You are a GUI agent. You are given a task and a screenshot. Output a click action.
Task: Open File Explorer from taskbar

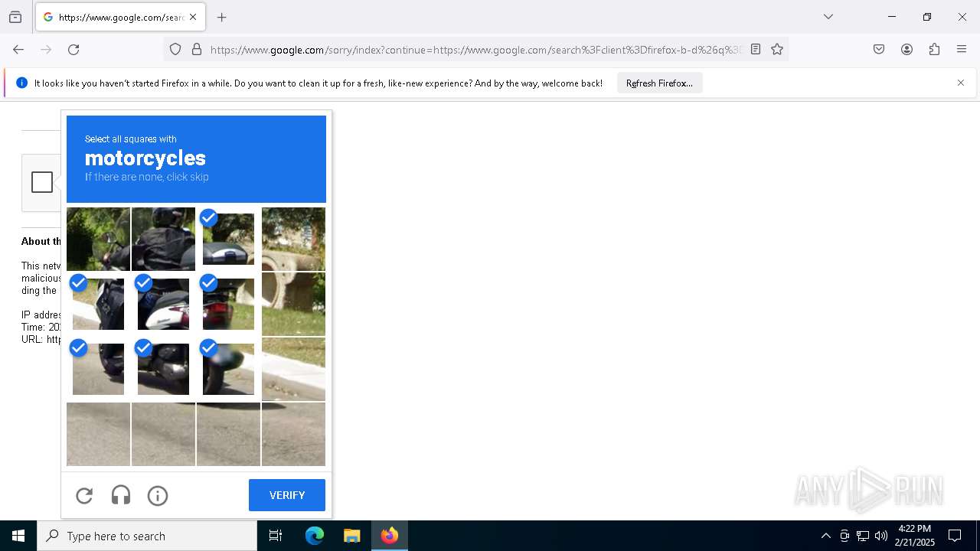coord(351,536)
